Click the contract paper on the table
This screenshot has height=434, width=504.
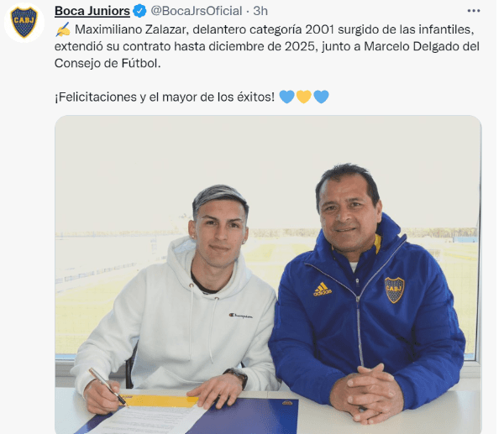(x=148, y=421)
